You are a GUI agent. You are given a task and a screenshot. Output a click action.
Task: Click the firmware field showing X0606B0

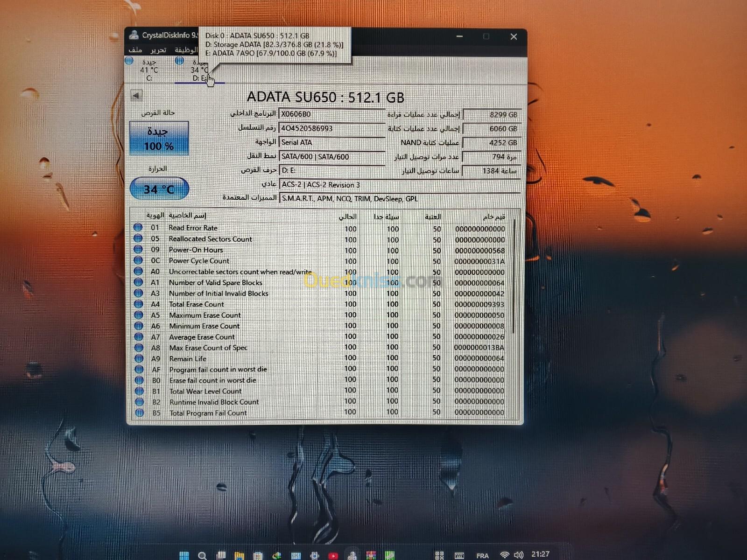coord(331,114)
